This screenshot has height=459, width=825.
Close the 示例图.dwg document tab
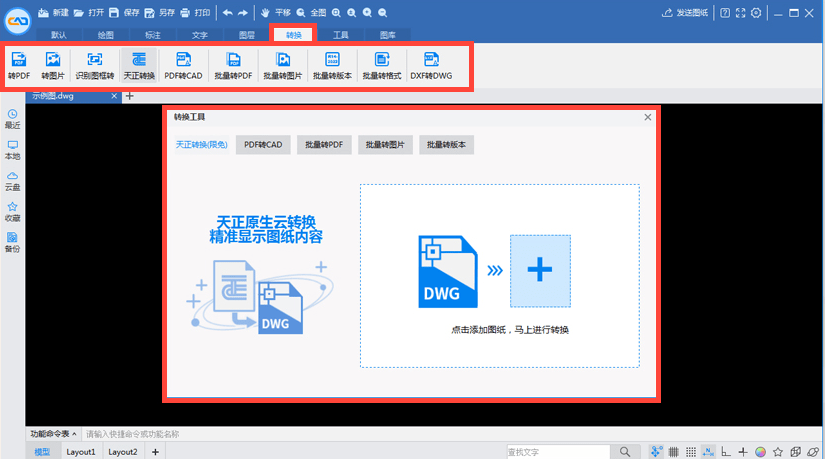pyautogui.click(x=114, y=96)
